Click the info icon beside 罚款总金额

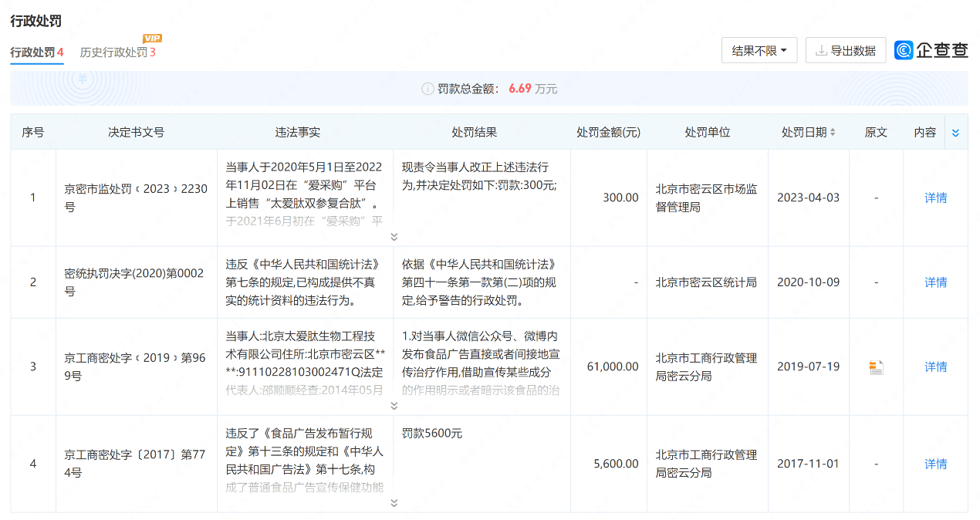pos(427,89)
